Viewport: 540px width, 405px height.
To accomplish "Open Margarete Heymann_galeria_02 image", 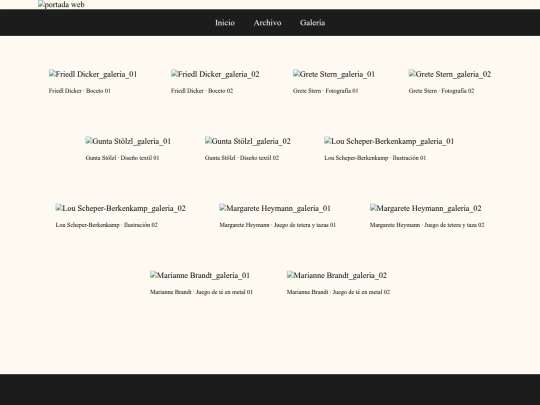I will coord(426,208).
